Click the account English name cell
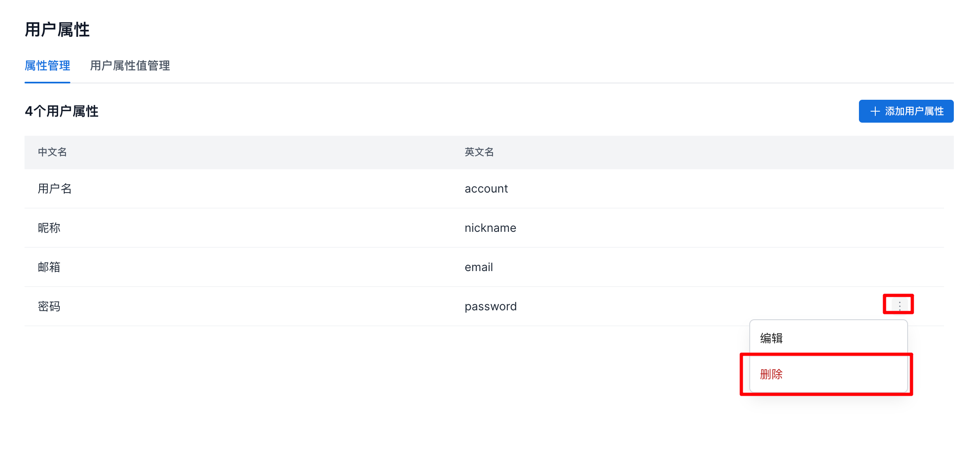 point(486,188)
